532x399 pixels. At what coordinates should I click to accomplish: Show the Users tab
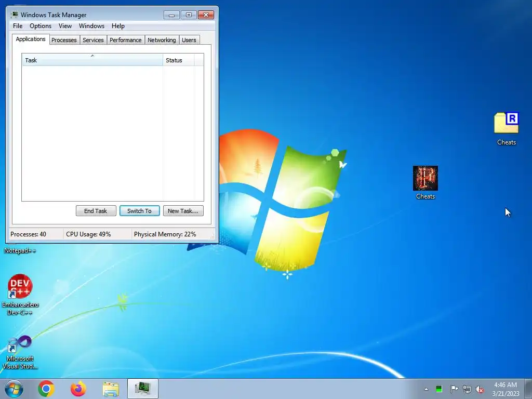(189, 40)
